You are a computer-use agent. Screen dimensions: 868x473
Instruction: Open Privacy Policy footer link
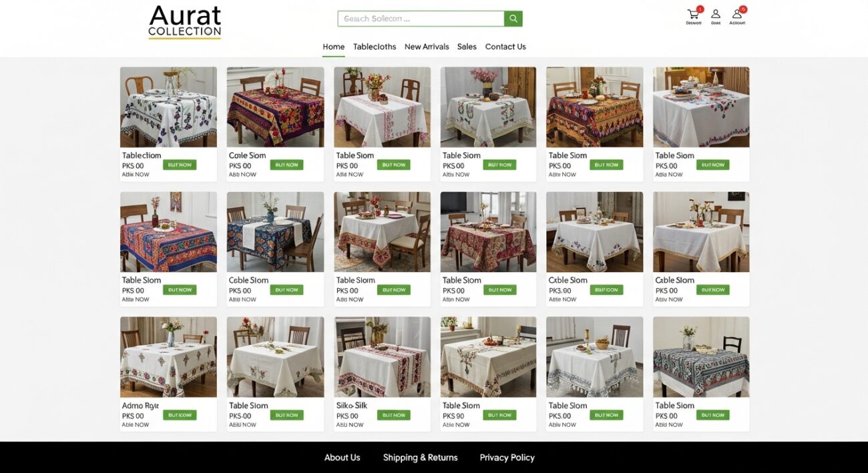(507, 458)
